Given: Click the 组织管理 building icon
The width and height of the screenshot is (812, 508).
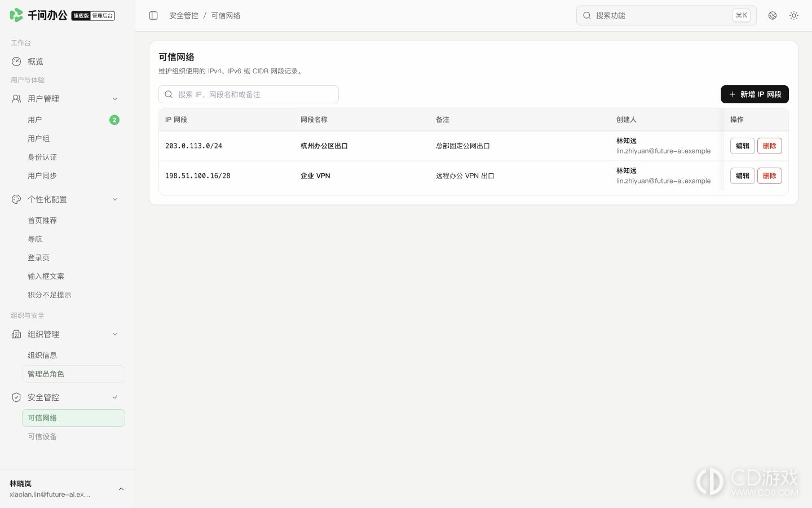Looking at the screenshot, I should [16, 334].
